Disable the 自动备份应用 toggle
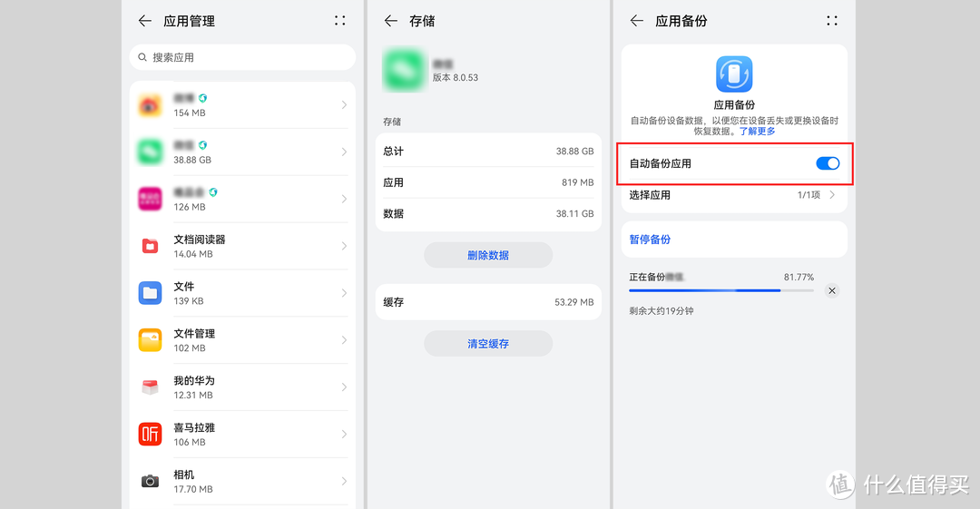This screenshot has width=980, height=509. [x=827, y=163]
